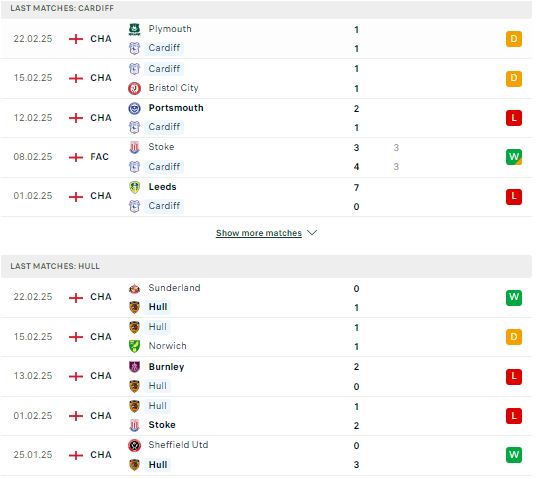This screenshot has height=479, width=540.
Task: Click the Burnley club crest icon
Action: pyautogui.click(x=134, y=367)
